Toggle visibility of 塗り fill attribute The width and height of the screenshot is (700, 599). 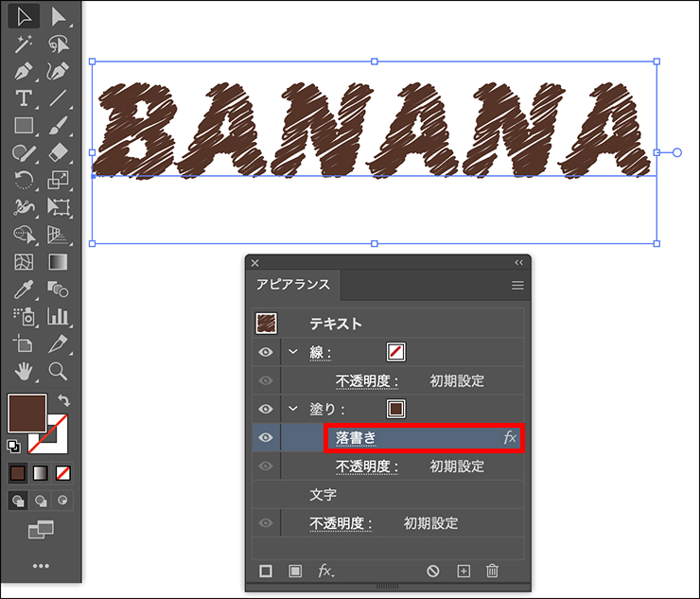pyautogui.click(x=266, y=409)
